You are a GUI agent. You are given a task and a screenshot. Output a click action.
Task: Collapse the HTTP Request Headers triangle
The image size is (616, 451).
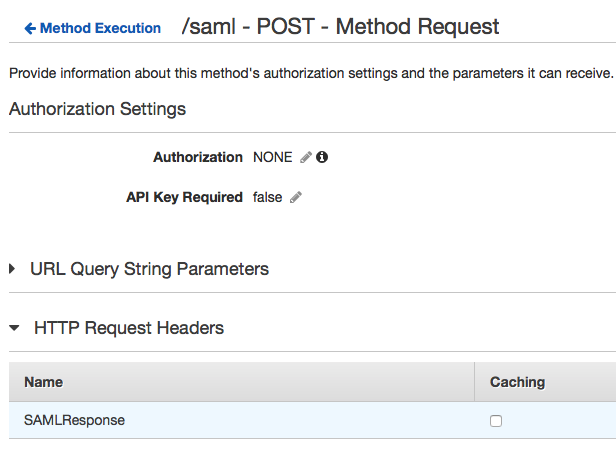tap(14, 328)
